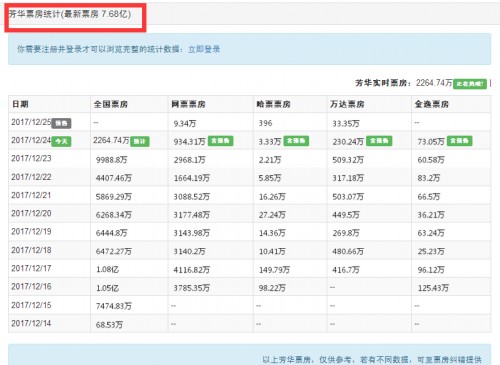This screenshot has height=365, width=500.
Task: Select the 2017/12/14 date row
Action: [x=249, y=323]
